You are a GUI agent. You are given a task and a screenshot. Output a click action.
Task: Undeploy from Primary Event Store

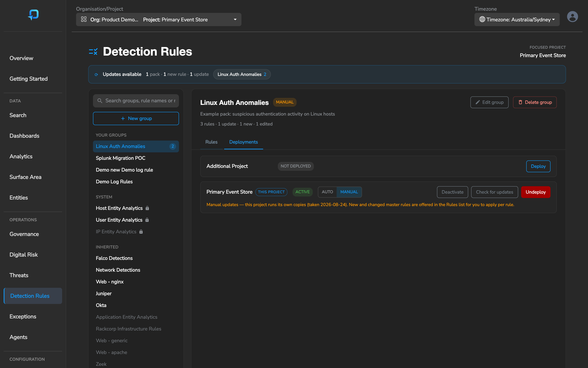tap(535, 192)
